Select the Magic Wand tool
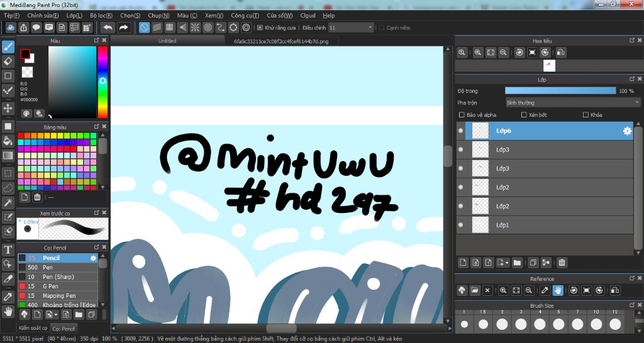 [x=8, y=203]
